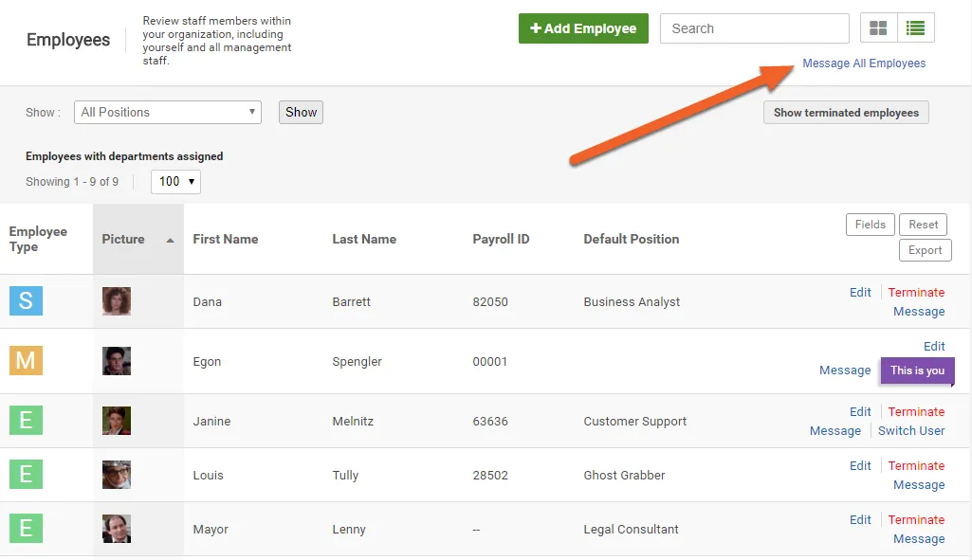Sort by Employee Type column header

click(x=38, y=239)
